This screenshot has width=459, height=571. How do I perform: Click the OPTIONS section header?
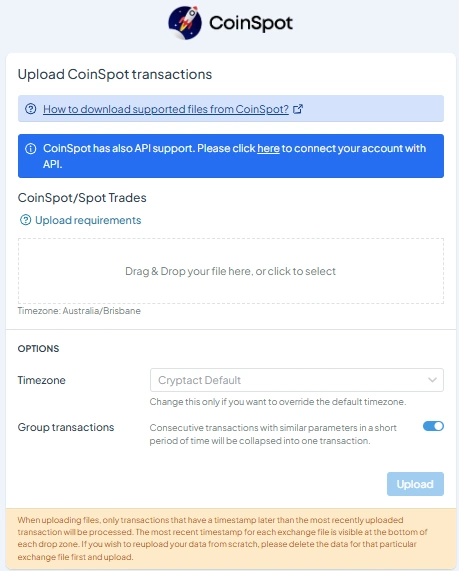point(38,348)
